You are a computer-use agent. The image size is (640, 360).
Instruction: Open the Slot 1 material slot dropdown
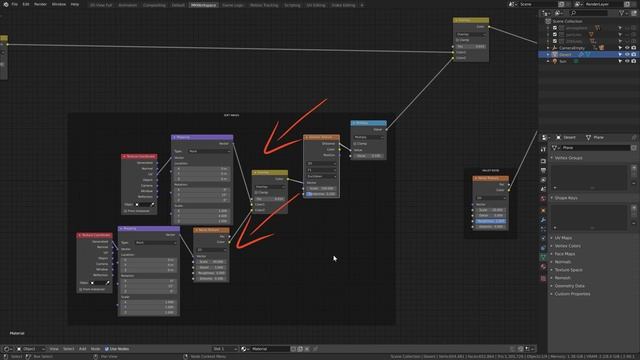pyautogui.click(x=225, y=349)
